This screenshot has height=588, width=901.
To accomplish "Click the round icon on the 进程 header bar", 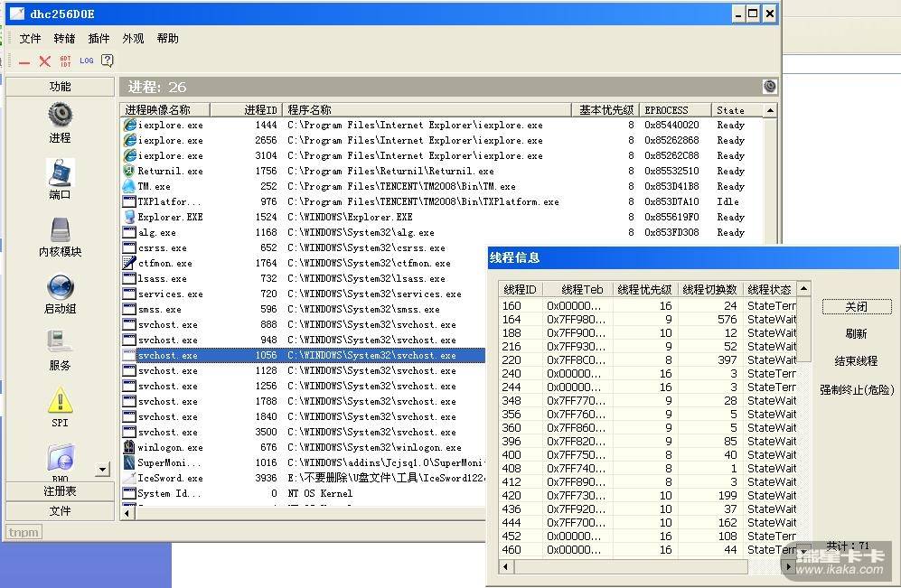I will (769, 87).
